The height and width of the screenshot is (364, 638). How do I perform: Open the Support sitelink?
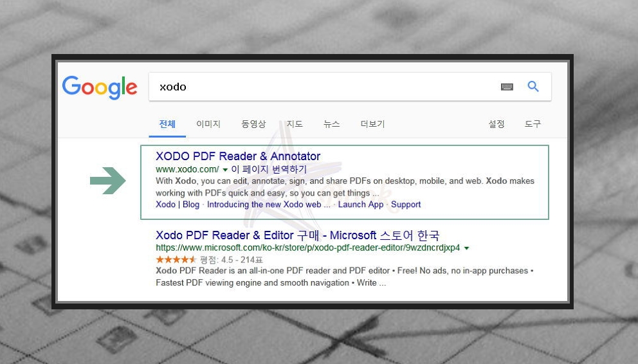click(x=406, y=205)
